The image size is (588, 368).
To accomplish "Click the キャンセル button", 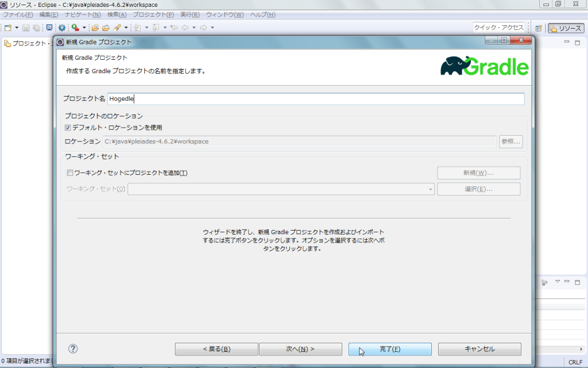I will point(479,349).
